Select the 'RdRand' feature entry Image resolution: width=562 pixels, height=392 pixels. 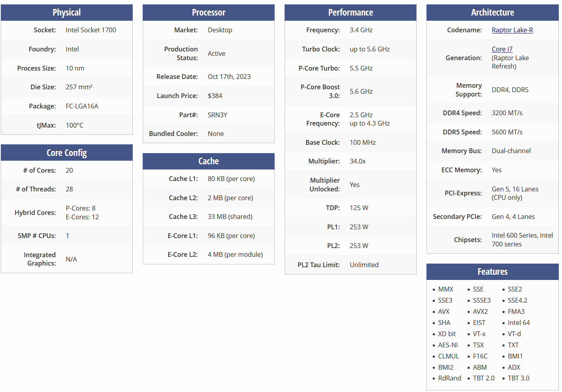450,378
